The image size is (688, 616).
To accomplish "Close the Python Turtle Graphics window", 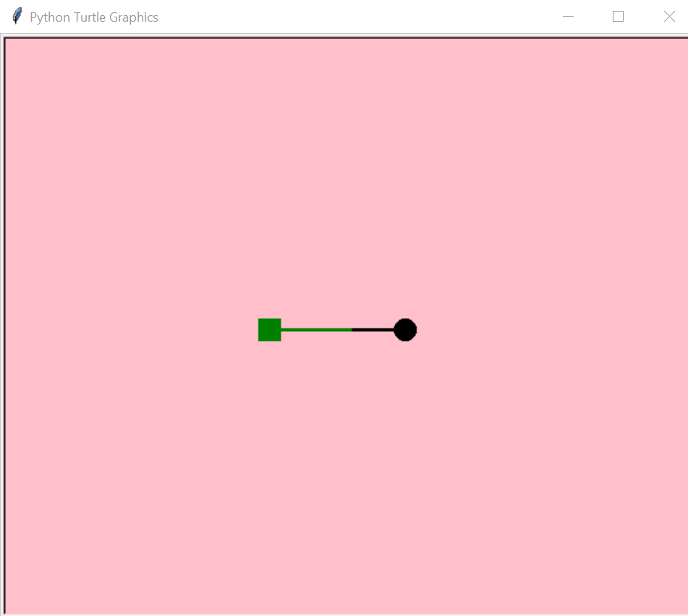I will point(669,17).
